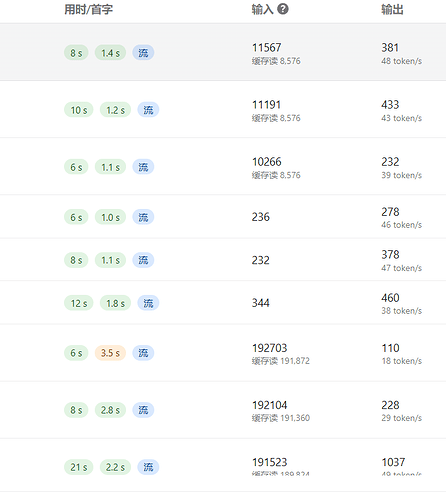Click the 流 badge in the 344 row
The image size is (446, 500).
(x=148, y=303)
